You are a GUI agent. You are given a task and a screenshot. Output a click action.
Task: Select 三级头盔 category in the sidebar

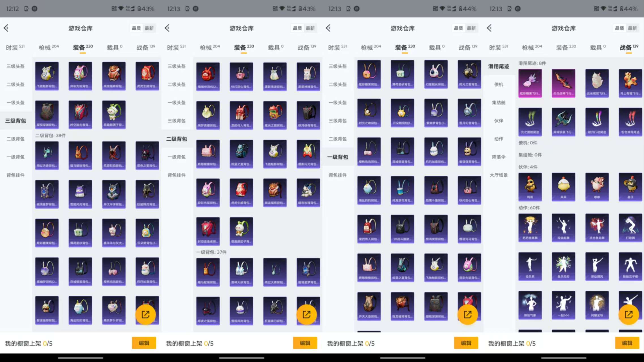tap(16, 66)
